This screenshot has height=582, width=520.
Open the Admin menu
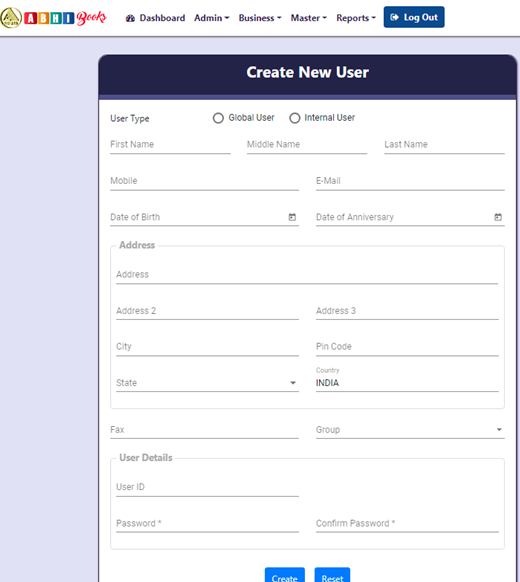(212, 18)
